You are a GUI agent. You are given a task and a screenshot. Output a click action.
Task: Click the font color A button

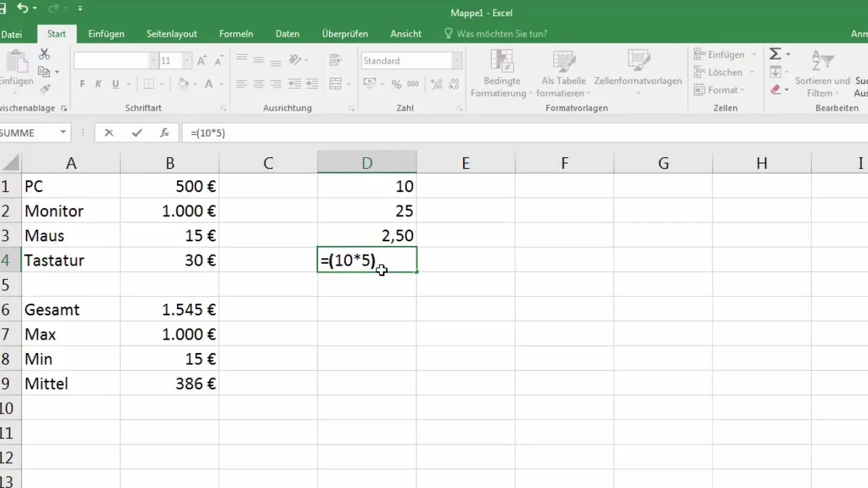(209, 84)
